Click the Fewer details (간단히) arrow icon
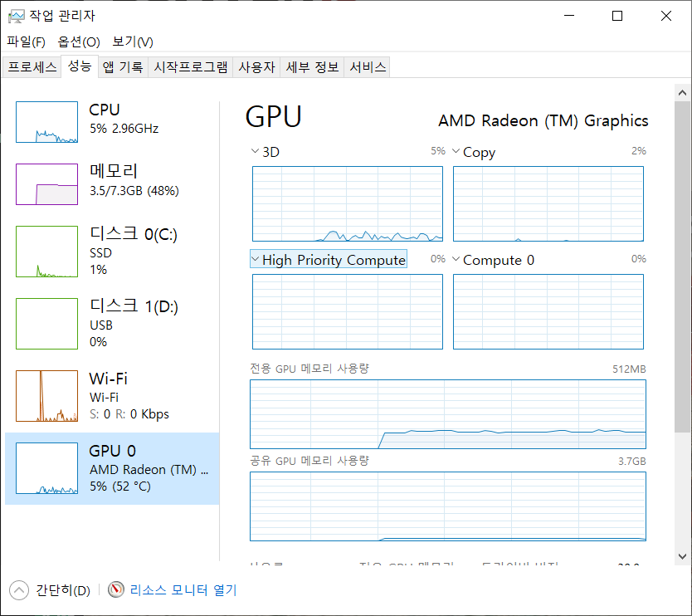This screenshot has height=616, width=692. pyautogui.click(x=18, y=590)
